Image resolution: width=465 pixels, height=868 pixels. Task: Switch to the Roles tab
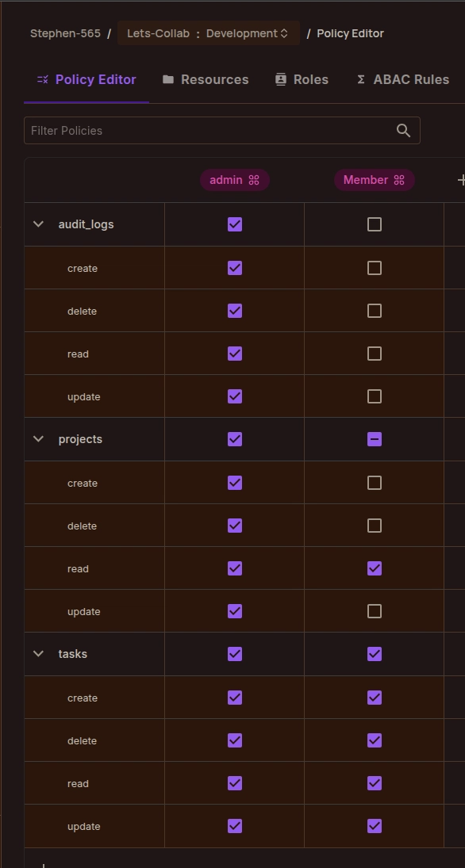tap(302, 80)
